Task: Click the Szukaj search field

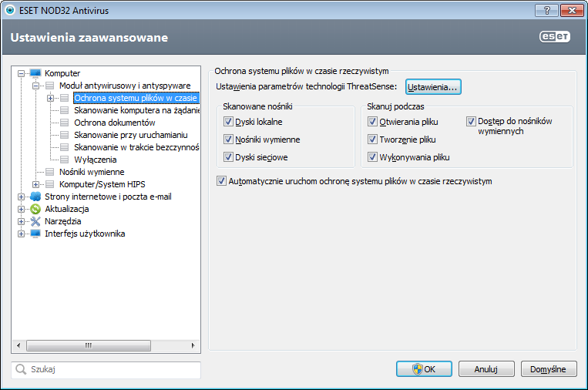Action: (x=106, y=370)
